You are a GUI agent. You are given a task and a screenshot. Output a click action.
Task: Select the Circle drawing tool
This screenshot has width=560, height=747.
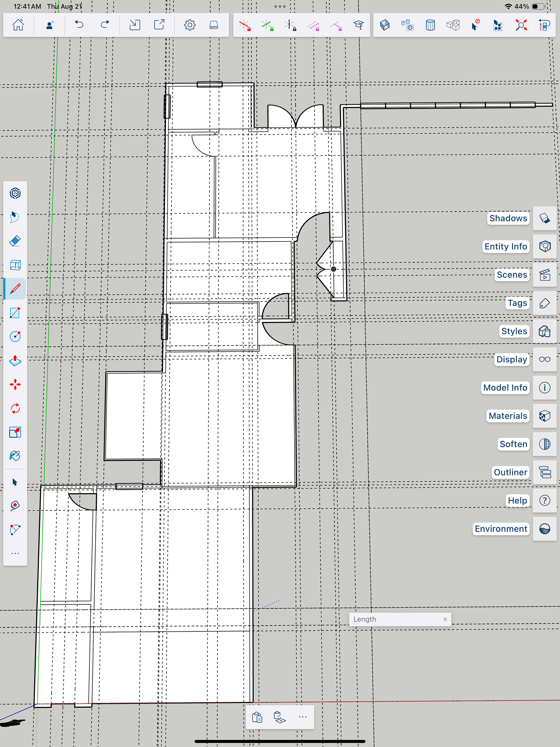tap(15, 337)
